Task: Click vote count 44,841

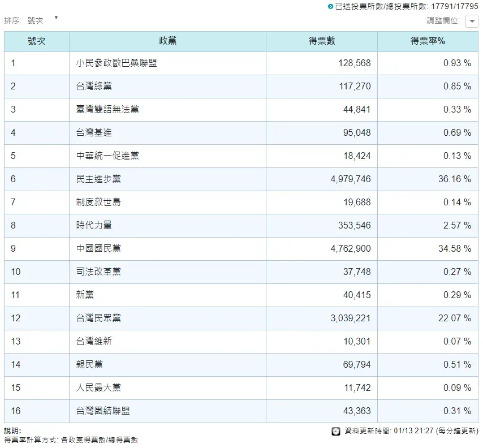Action: (357, 109)
